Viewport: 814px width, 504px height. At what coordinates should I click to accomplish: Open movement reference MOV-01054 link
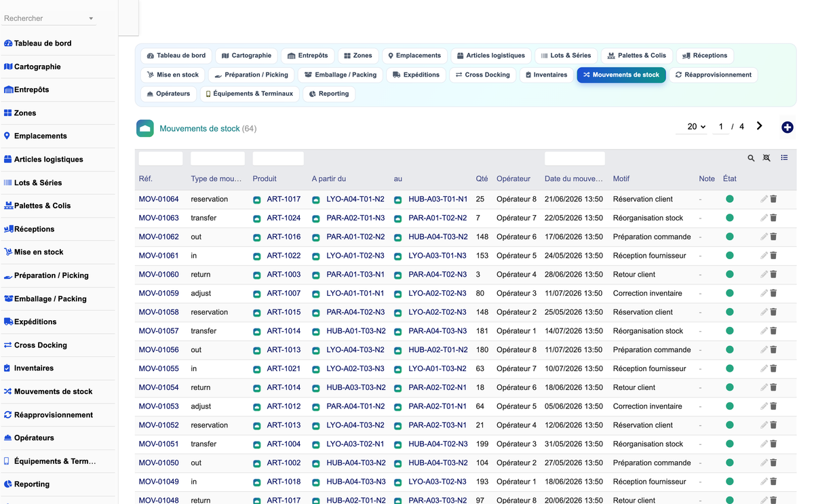(x=159, y=387)
